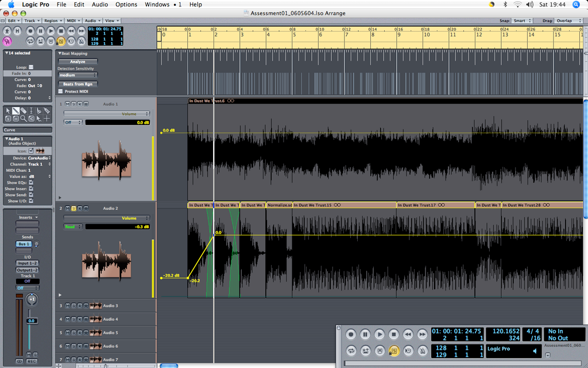Open the Options menu in menu bar
The width and height of the screenshot is (588, 368).
126,5
